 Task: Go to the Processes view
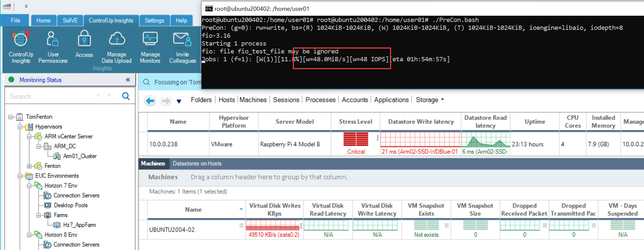(320, 100)
